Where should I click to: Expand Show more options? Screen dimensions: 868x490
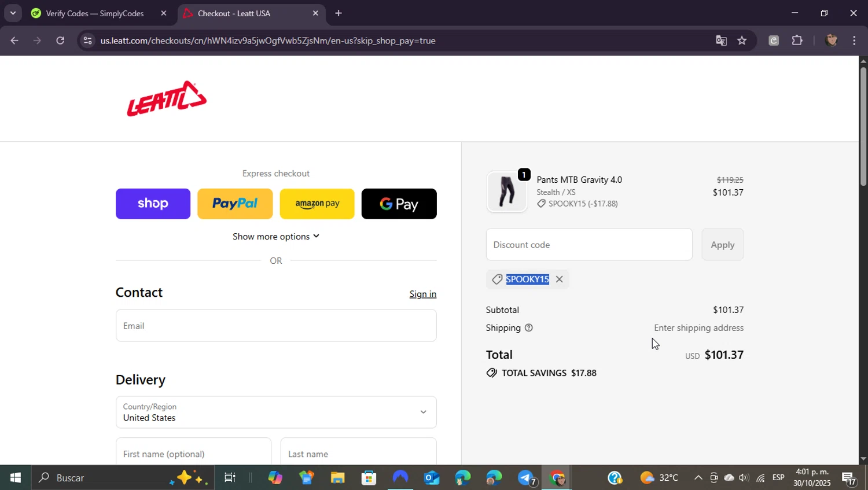pyautogui.click(x=276, y=237)
